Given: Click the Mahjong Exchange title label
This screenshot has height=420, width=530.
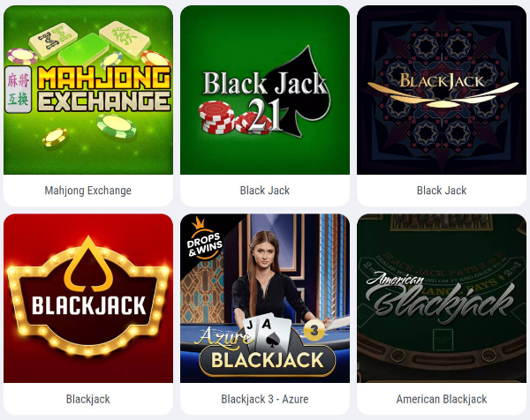Looking at the screenshot, I should point(87,191).
